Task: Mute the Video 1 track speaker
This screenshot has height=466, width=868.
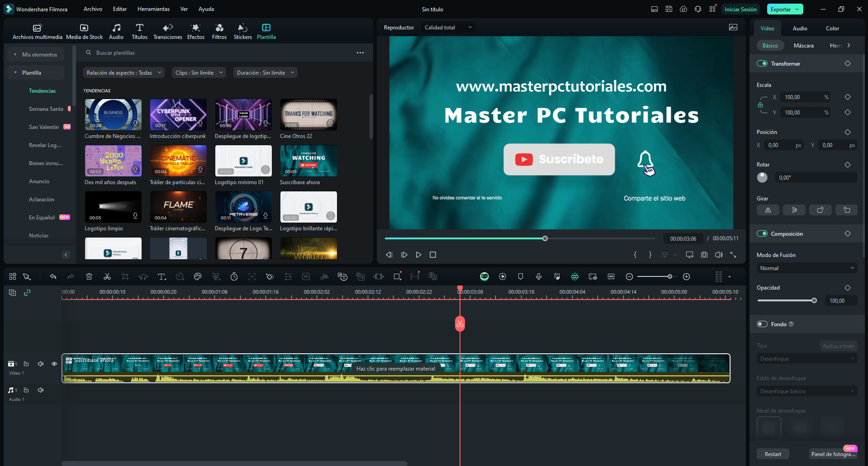Action: click(41, 364)
